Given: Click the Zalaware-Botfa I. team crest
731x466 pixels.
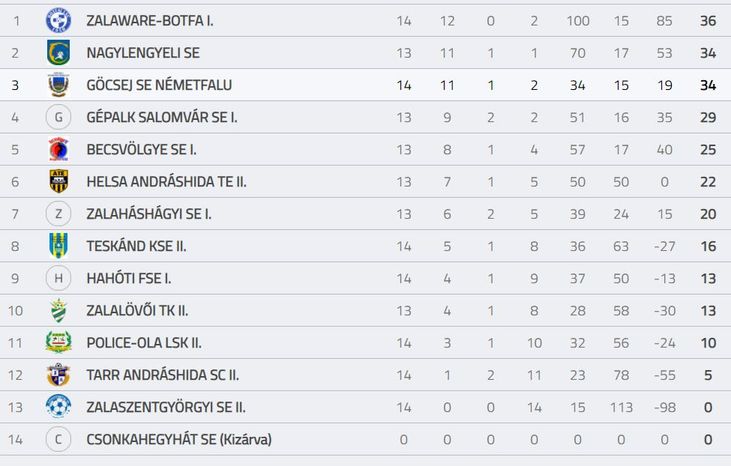Looking at the screenshot, I should click(x=58, y=21).
